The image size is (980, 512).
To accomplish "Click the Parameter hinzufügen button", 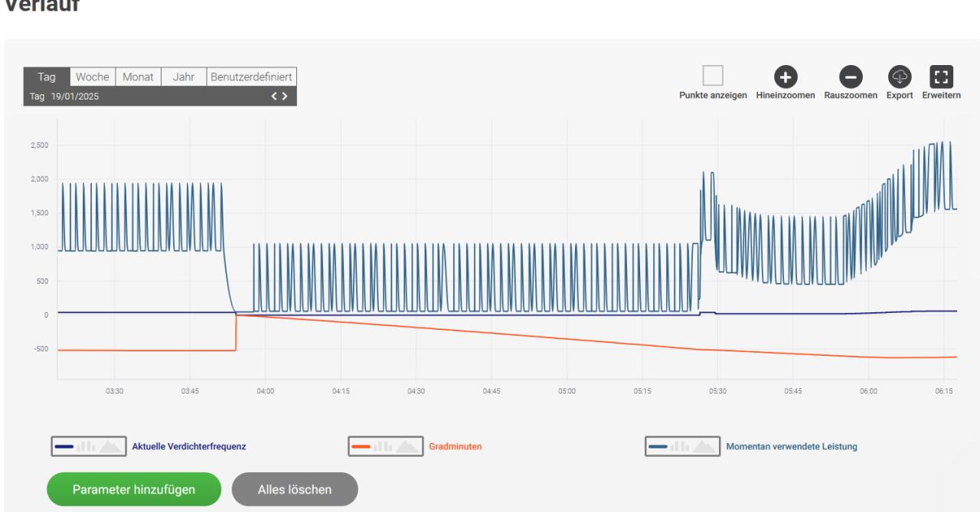I will tap(134, 490).
